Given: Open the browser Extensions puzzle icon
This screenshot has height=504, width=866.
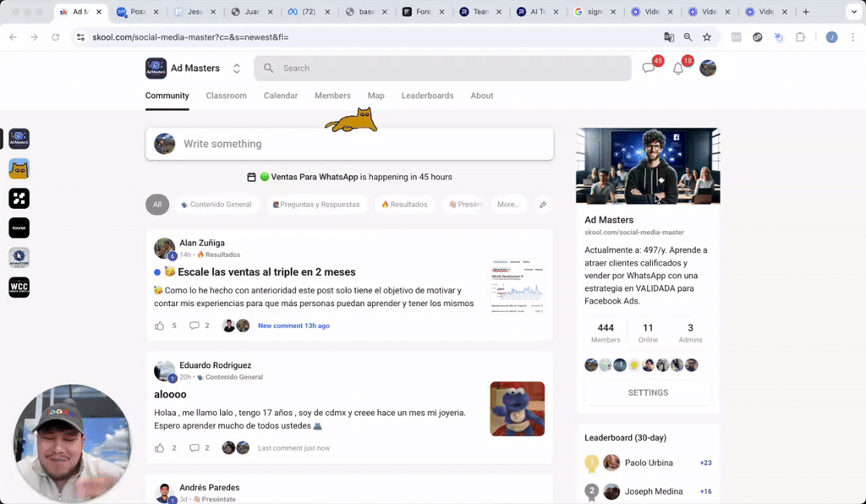Looking at the screenshot, I should coord(800,37).
